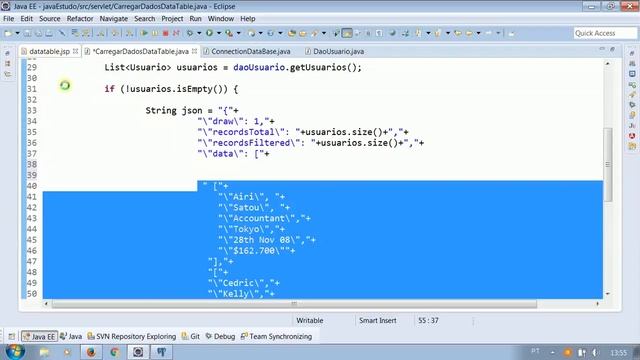
Task: Switch to the Git perspective
Action: point(191,336)
